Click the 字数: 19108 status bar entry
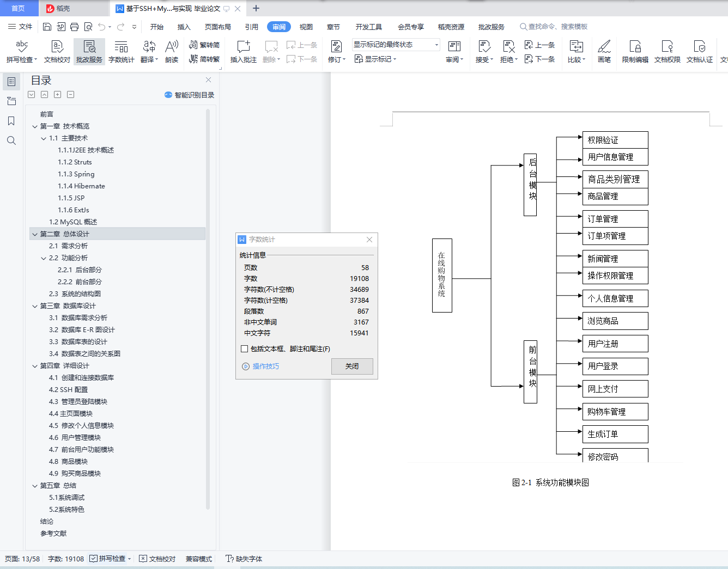 66,559
